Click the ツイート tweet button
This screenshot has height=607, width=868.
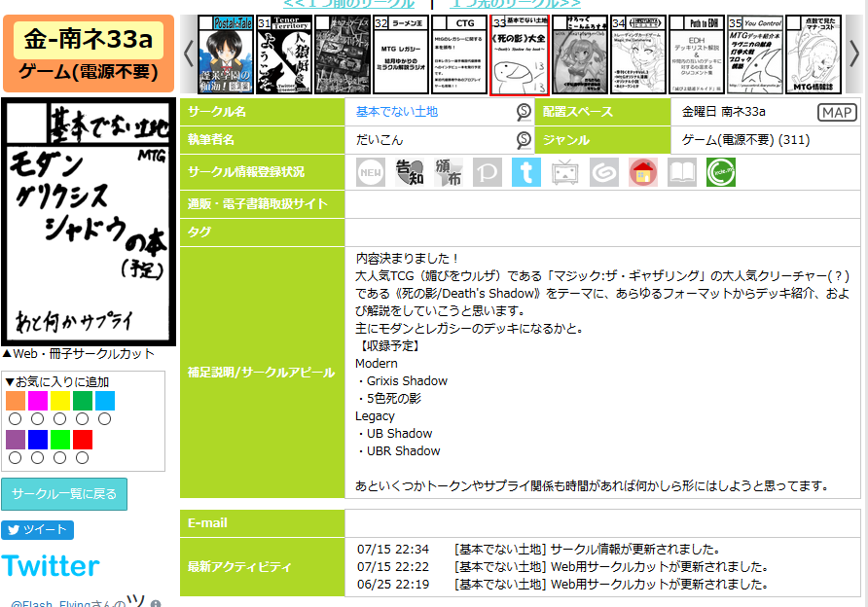[38, 529]
